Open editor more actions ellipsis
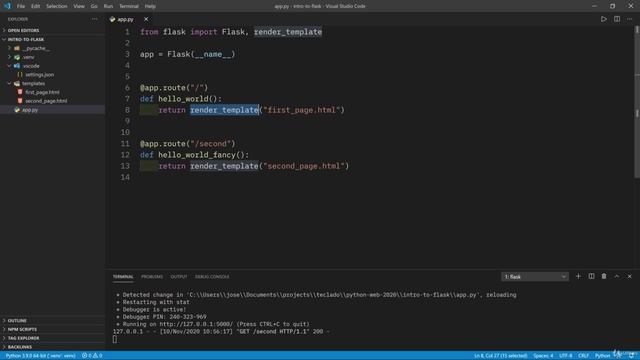The image size is (640, 360). [629, 19]
